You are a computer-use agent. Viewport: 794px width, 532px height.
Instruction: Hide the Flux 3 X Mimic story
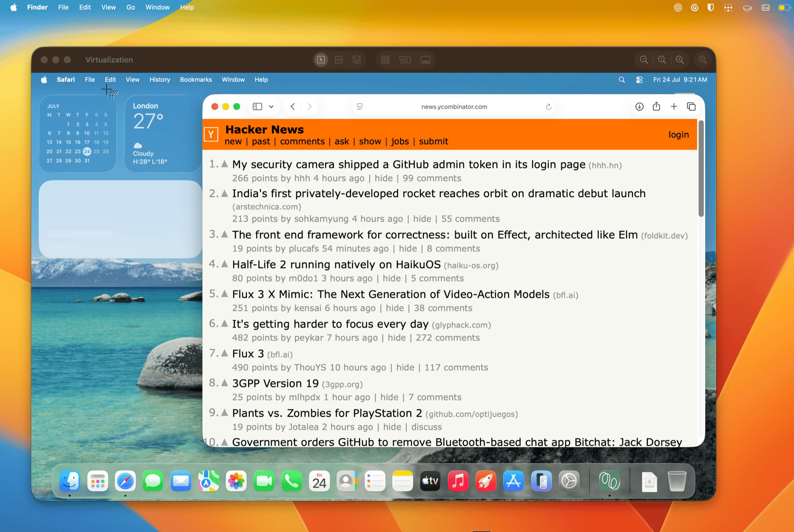tap(395, 308)
